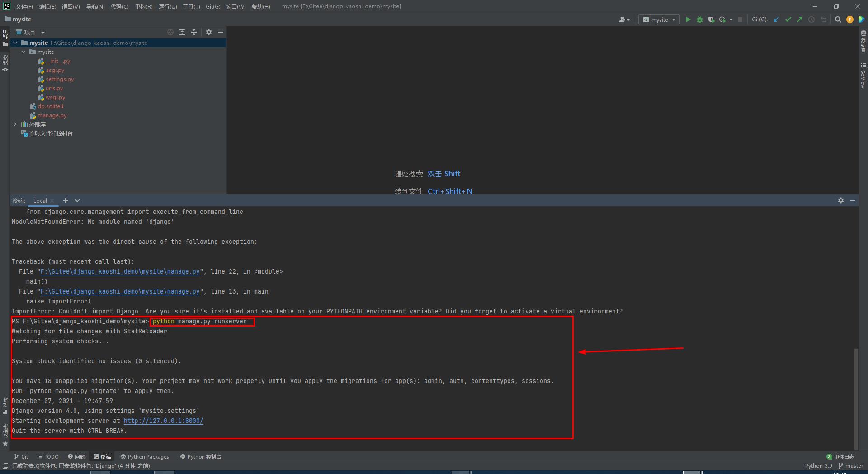Push commits via green up-right arrow

tap(800, 19)
